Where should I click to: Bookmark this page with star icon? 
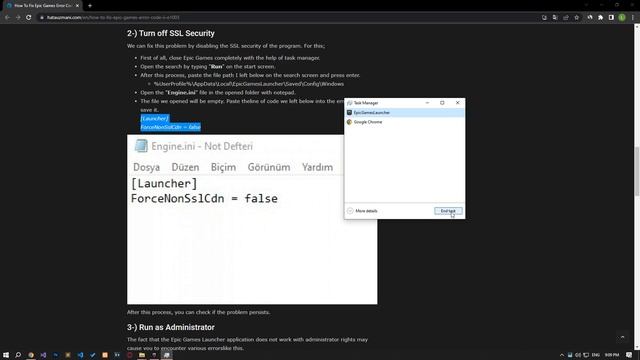click(576, 18)
